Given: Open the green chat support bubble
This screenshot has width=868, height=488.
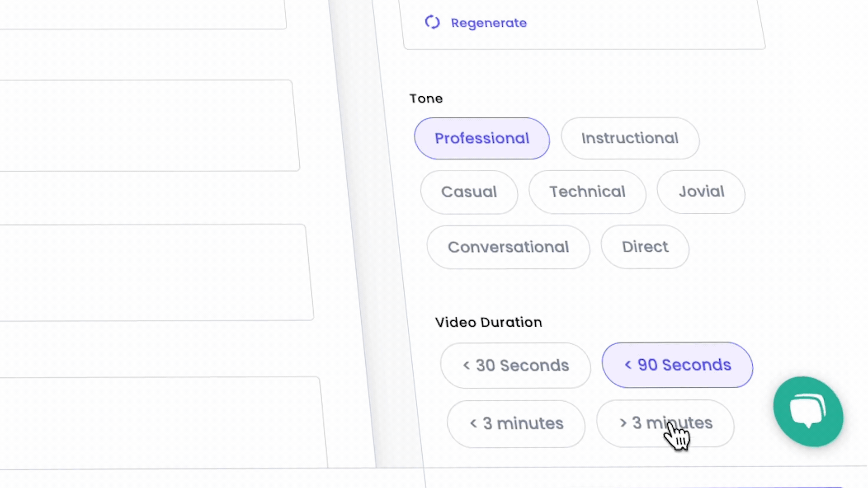Looking at the screenshot, I should click(x=808, y=411).
